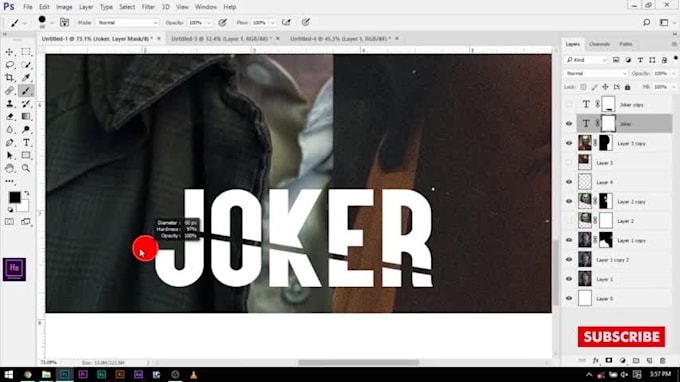Lock all for the selected layer

(x=627, y=87)
